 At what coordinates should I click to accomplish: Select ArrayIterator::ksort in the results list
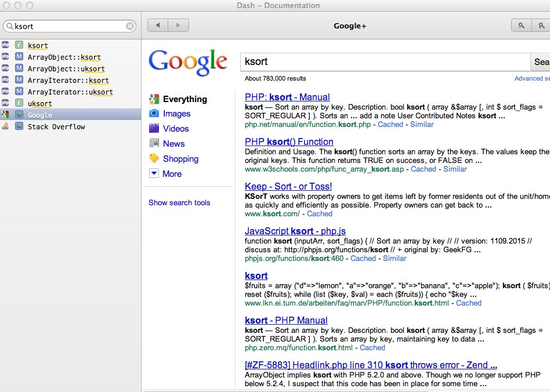click(x=71, y=80)
